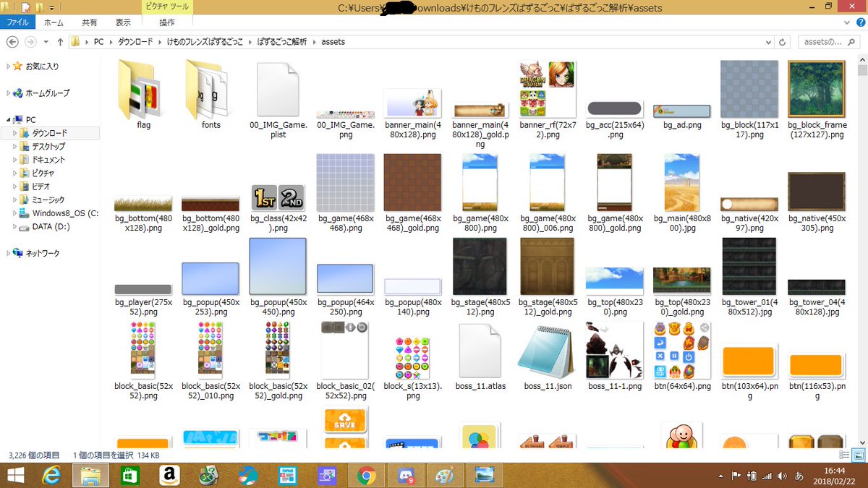Screen dimensions: 868x488
Task: Open the address bar history dropdown
Action: click(x=769, y=42)
